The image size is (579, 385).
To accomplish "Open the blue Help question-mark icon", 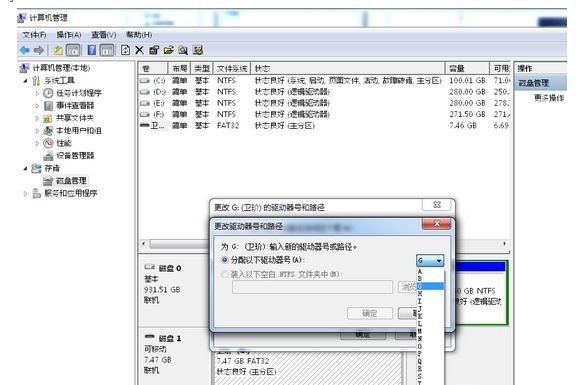I will [x=92, y=50].
